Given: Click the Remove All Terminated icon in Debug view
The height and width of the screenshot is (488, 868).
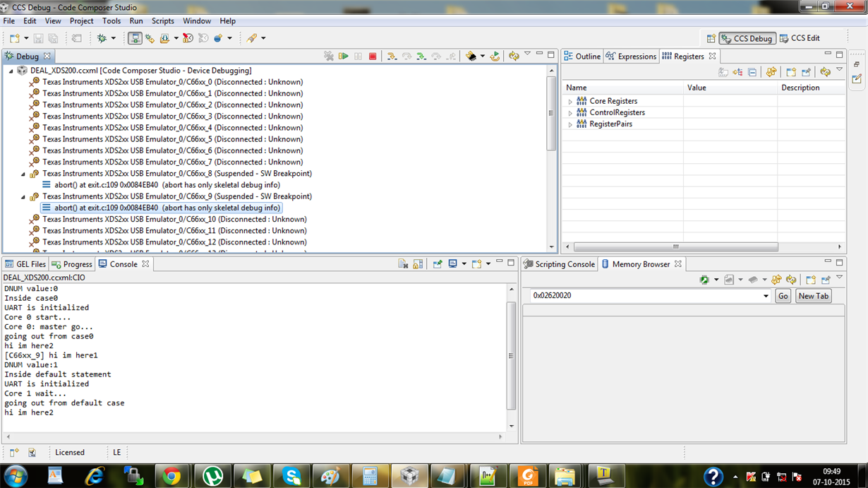Looking at the screenshot, I should coord(329,56).
